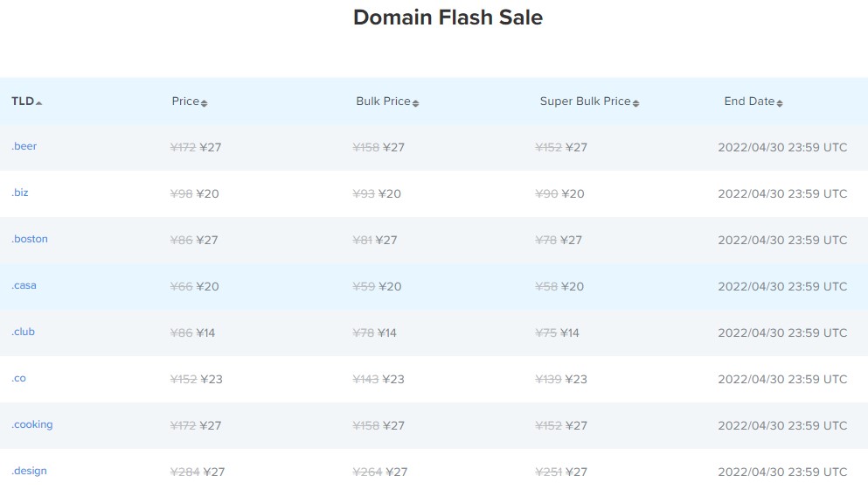Follow the .cooking domain link

click(x=32, y=424)
